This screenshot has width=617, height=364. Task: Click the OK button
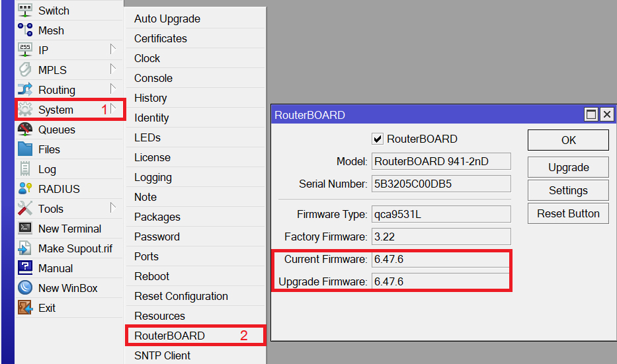[568, 140]
